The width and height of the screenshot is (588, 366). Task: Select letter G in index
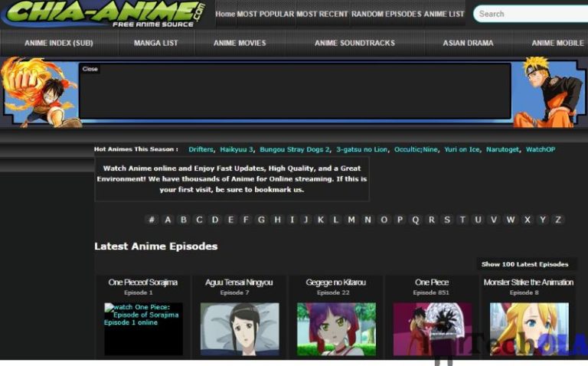click(x=261, y=220)
